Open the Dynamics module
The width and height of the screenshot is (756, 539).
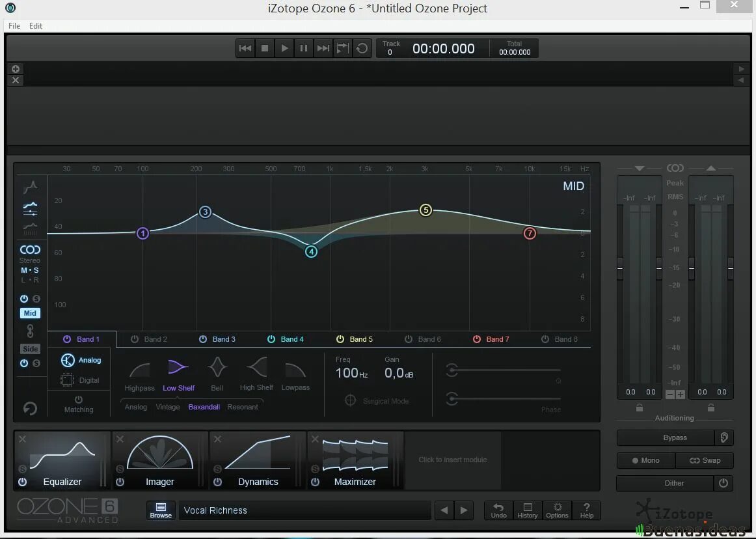[x=258, y=461]
